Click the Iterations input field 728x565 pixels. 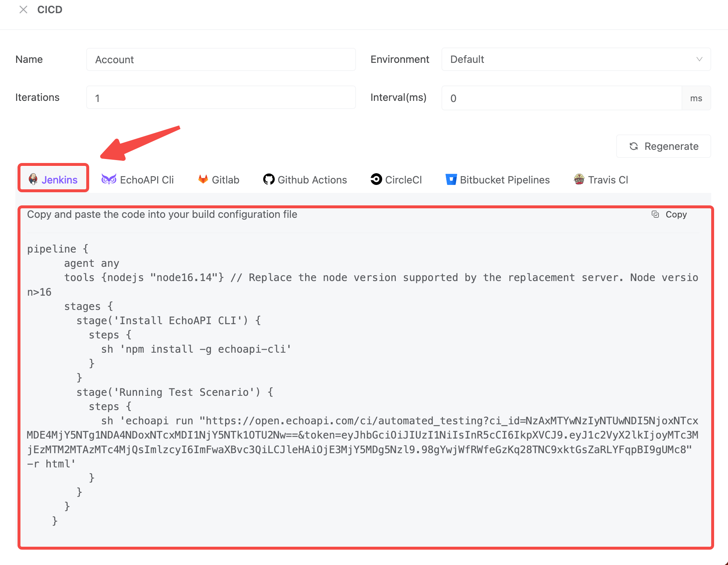pos(221,98)
